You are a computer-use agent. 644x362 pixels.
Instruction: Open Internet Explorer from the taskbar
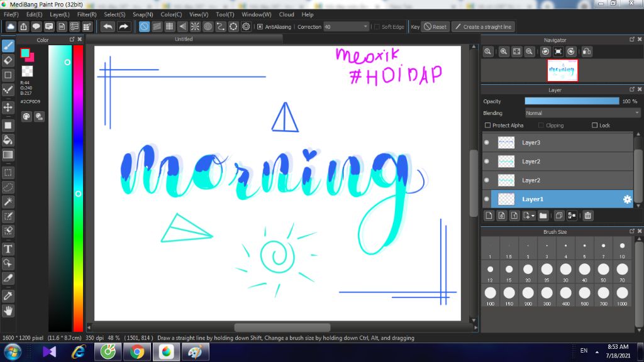point(79,352)
